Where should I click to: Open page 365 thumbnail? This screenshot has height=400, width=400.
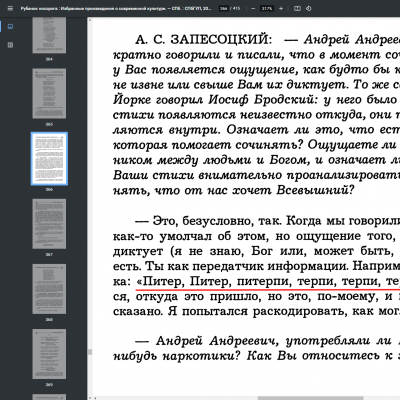(x=49, y=94)
